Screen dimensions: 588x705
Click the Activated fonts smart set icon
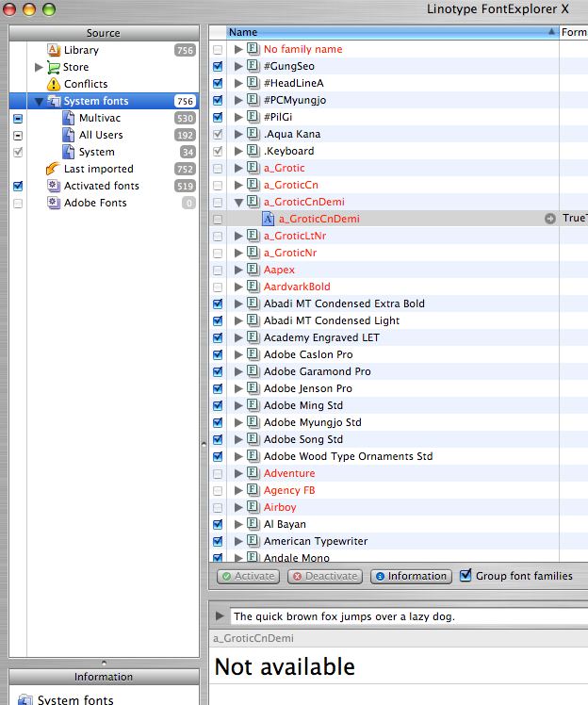(x=54, y=186)
